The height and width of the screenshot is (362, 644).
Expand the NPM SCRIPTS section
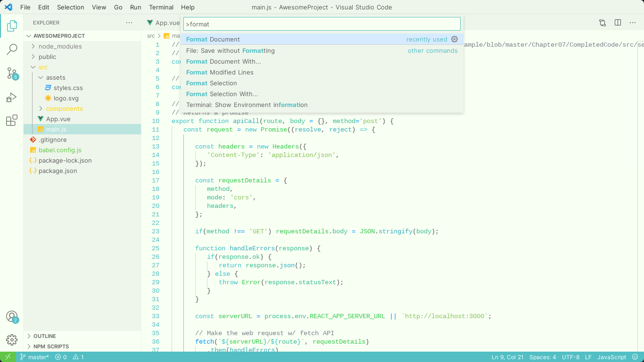82,346
